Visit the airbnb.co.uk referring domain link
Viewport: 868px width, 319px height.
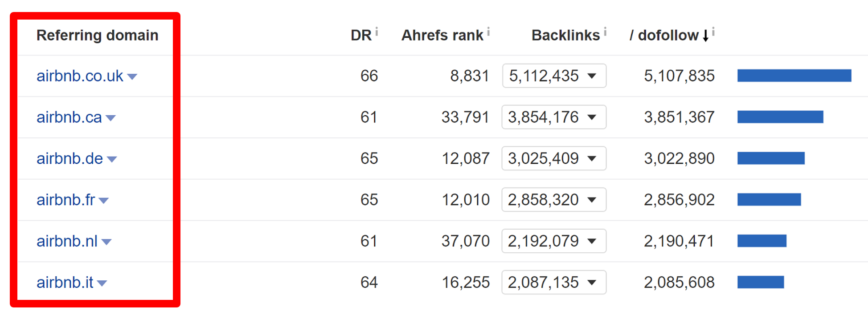[79, 76]
